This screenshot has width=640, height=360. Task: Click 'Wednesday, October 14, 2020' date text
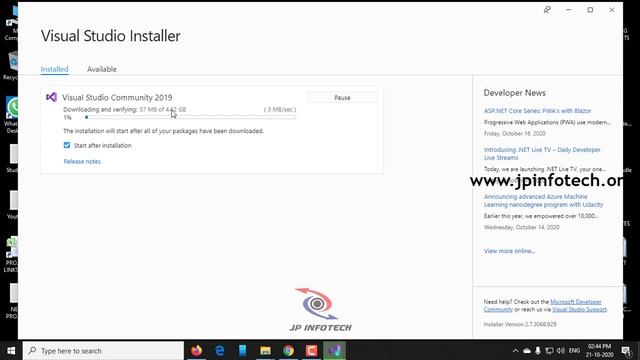pos(522,227)
